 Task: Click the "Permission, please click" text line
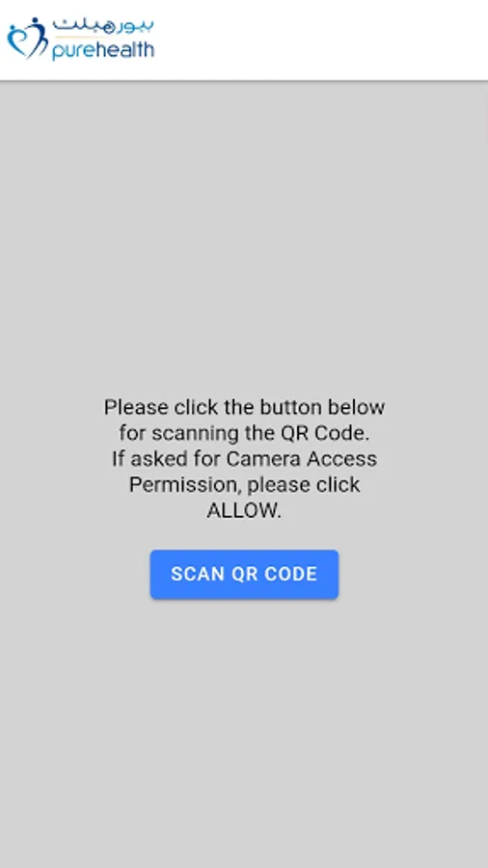(244, 485)
